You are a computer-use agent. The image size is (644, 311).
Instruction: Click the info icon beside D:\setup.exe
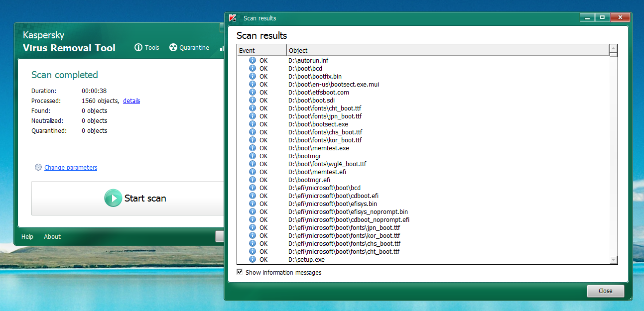coord(252,259)
